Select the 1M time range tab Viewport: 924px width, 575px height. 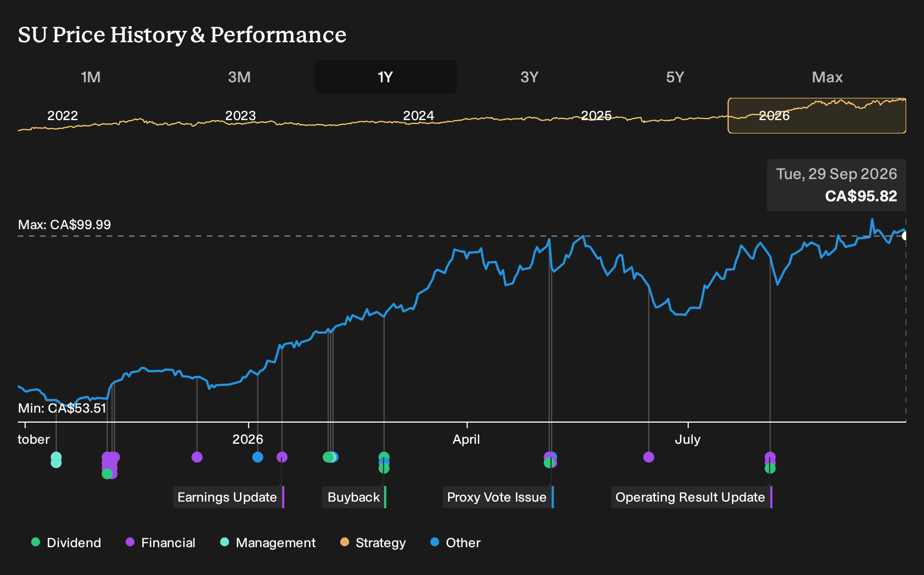point(91,77)
